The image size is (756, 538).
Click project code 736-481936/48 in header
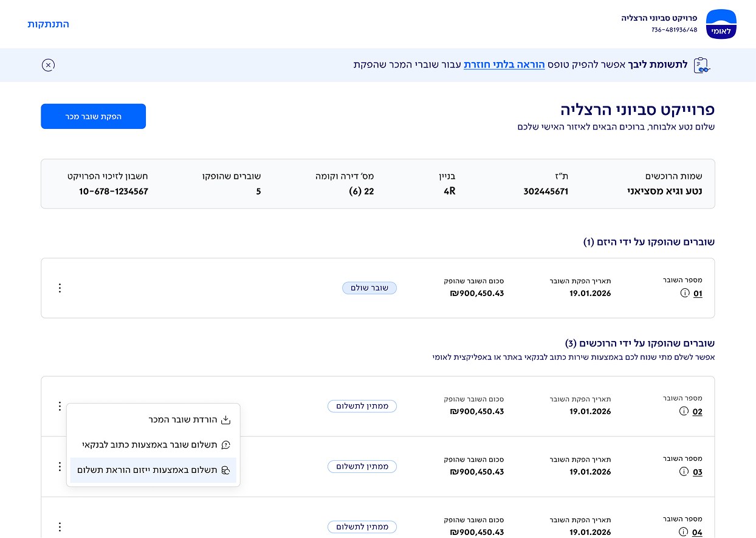[x=674, y=30]
